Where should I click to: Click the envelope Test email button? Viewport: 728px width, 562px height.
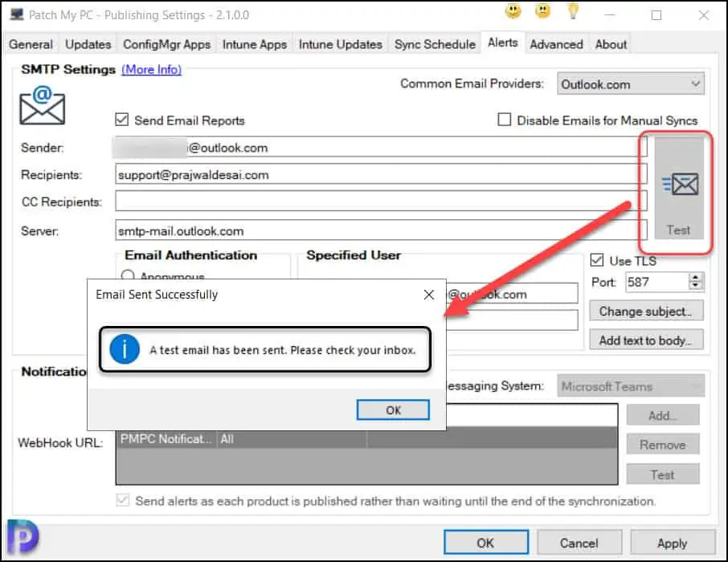[x=678, y=189]
